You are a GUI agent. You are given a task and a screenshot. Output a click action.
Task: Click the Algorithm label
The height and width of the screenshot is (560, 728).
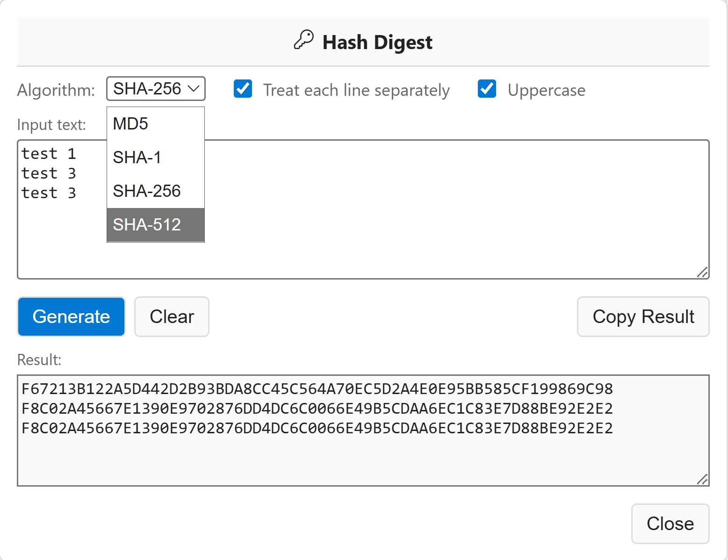(56, 90)
